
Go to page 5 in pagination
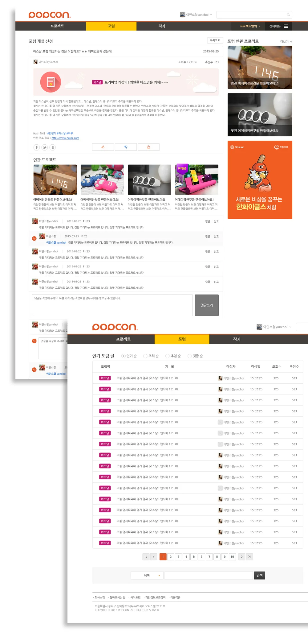[194, 557]
